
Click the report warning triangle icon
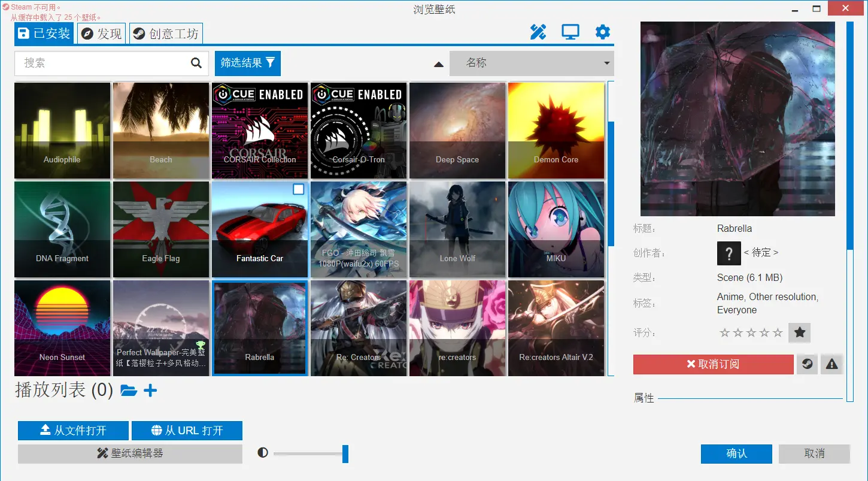831,364
